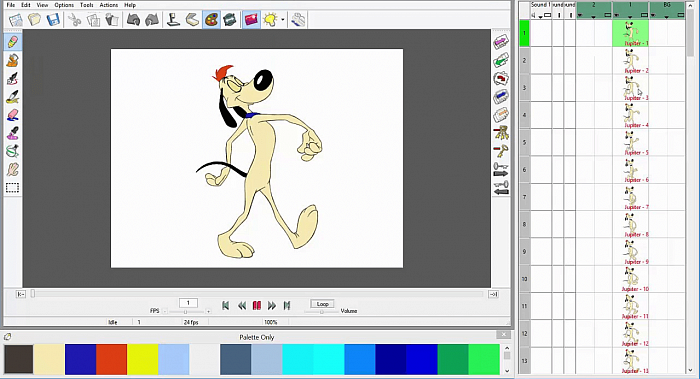
Task: Click the FPS slider handle
Action: pyautogui.click(x=185, y=312)
